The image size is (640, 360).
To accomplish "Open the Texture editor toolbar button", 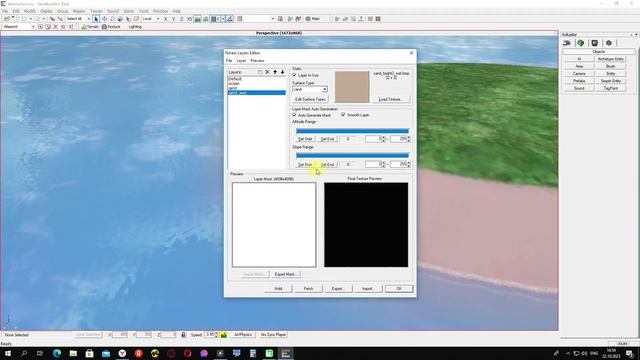I will click(111, 27).
